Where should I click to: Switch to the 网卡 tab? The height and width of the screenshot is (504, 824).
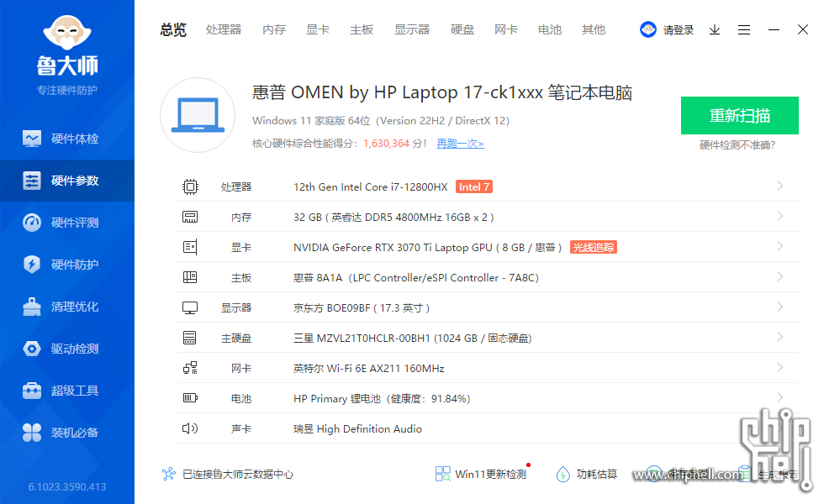506,30
